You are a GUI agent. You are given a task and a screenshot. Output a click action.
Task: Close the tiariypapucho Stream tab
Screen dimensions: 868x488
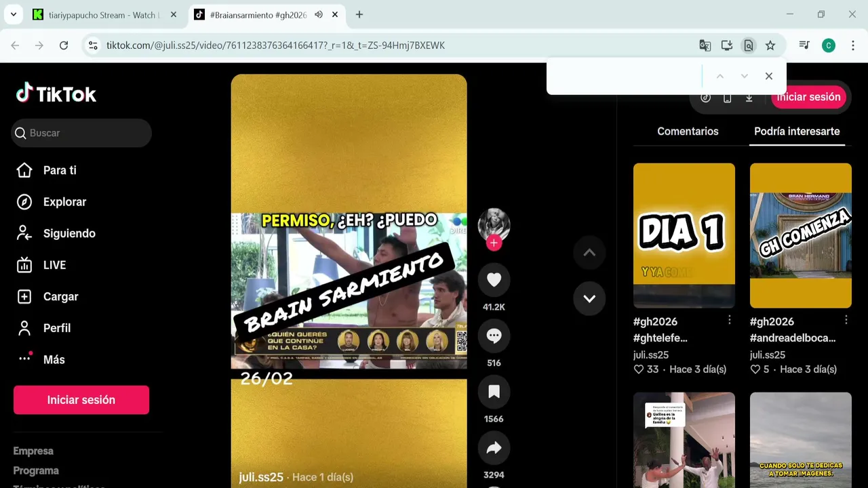[x=174, y=14]
